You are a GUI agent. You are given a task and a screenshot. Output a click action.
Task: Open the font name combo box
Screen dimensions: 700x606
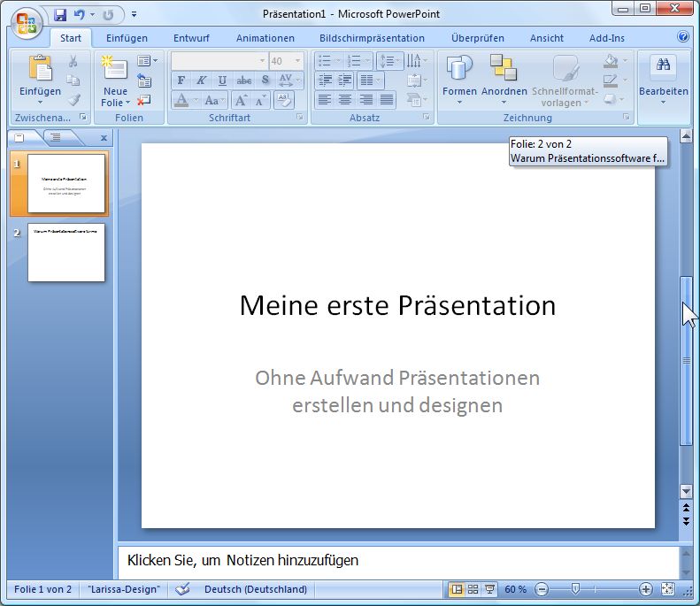tap(219, 61)
